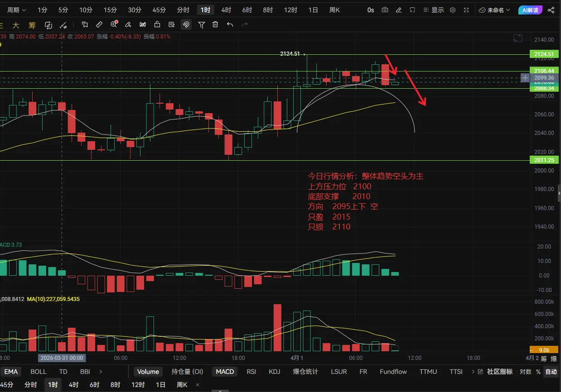Click the 筹 chip distribution button
The height and width of the screenshot is (392, 561).
pyautogui.click(x=32, y=25)
